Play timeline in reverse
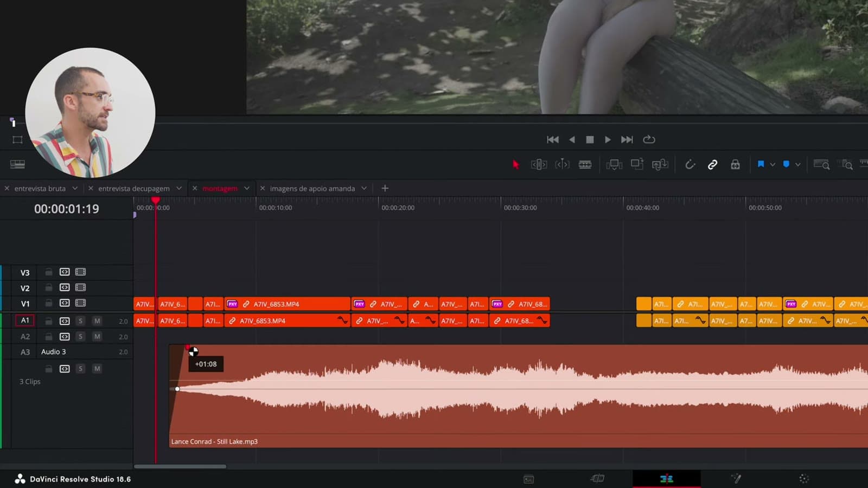The image size is (868, 488). (572, 139)
